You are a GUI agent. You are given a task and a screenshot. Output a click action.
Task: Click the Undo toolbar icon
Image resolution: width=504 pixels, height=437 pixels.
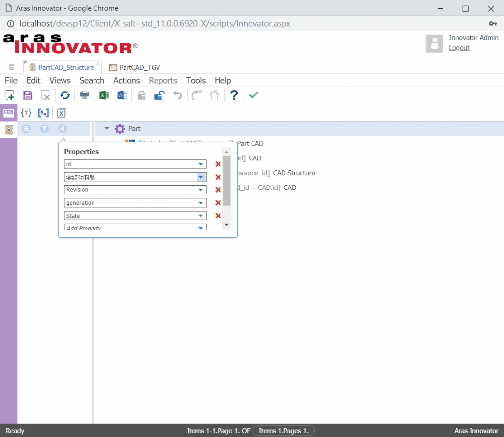click(177, 95)
